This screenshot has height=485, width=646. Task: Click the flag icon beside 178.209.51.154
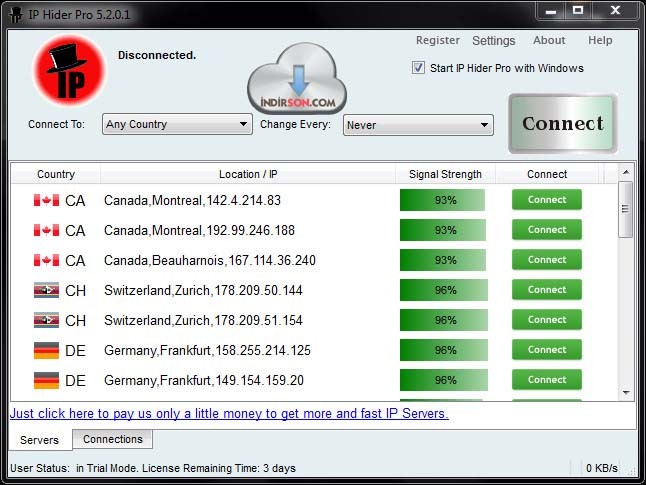point(46,320)
